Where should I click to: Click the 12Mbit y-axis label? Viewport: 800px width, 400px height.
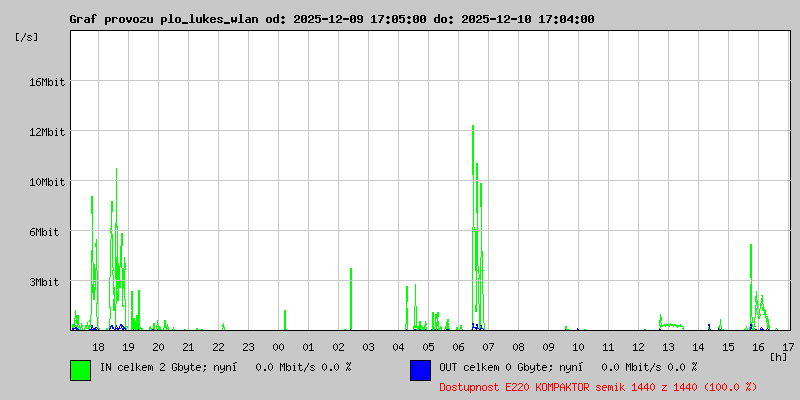coord(47,132)
